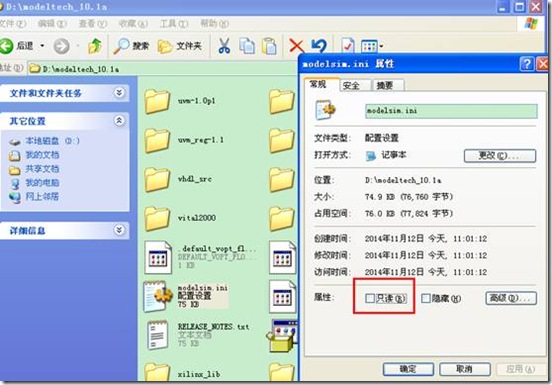Switch to the 常规 (General) tab
The width and height of the screenshot is (552, 385).
(x=318, y=84)
